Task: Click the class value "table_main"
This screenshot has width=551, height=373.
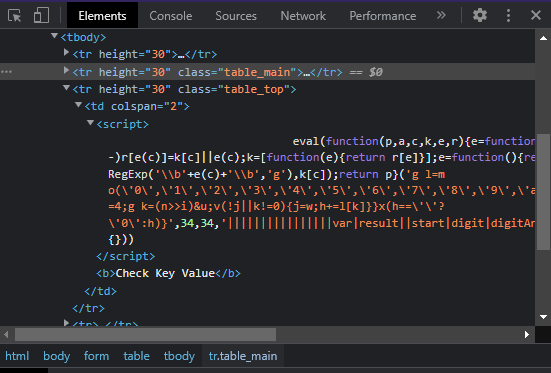Action: pyautogui.click(x=258, y=72)
